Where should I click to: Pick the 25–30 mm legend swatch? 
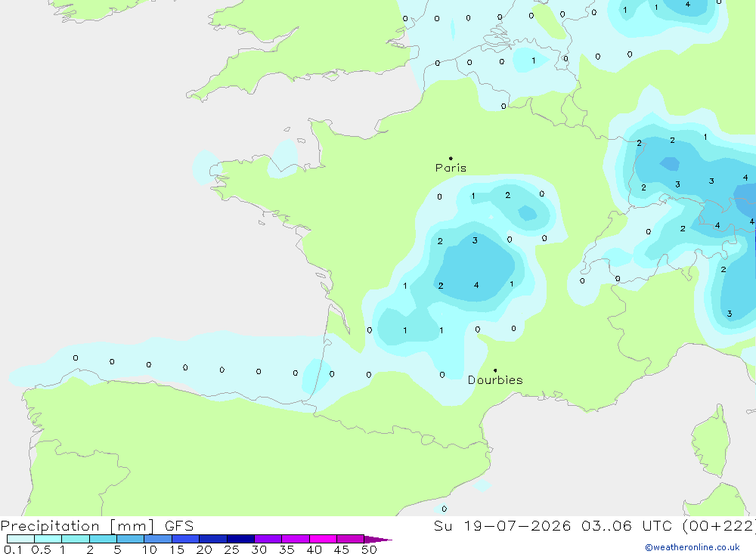click(x=240, y=539)
